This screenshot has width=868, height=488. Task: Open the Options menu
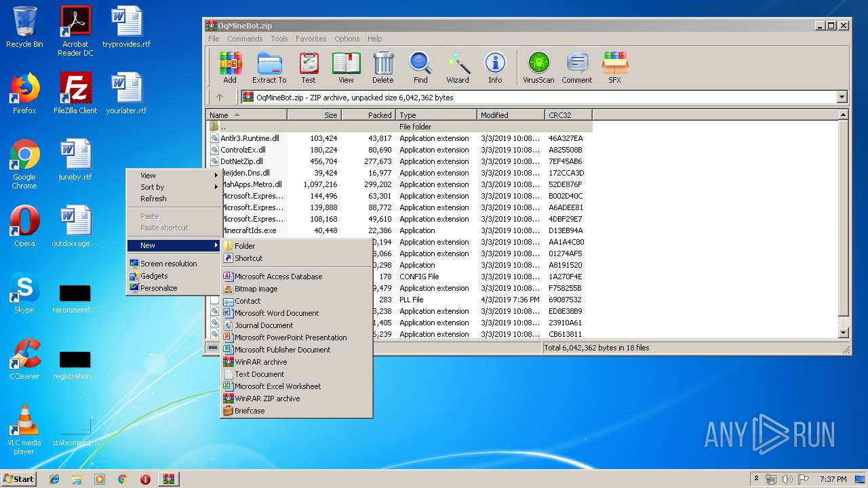point(347,39)
